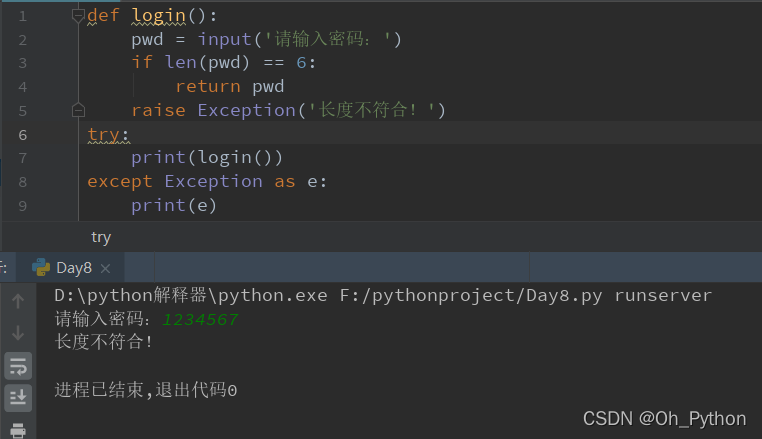Toggle soft-wrap in run console
This screenshot has height=439, width=762.
[18, 366]
